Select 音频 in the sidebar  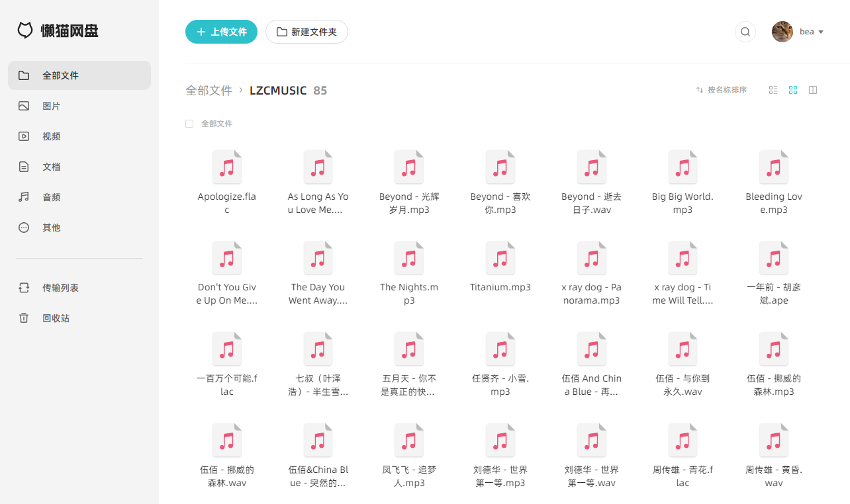(x=79, y=197)
